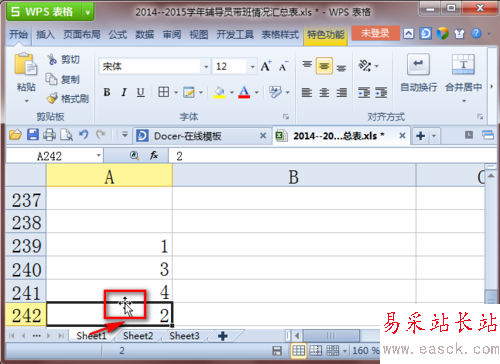Click the Undo arrow

[84, 135]
